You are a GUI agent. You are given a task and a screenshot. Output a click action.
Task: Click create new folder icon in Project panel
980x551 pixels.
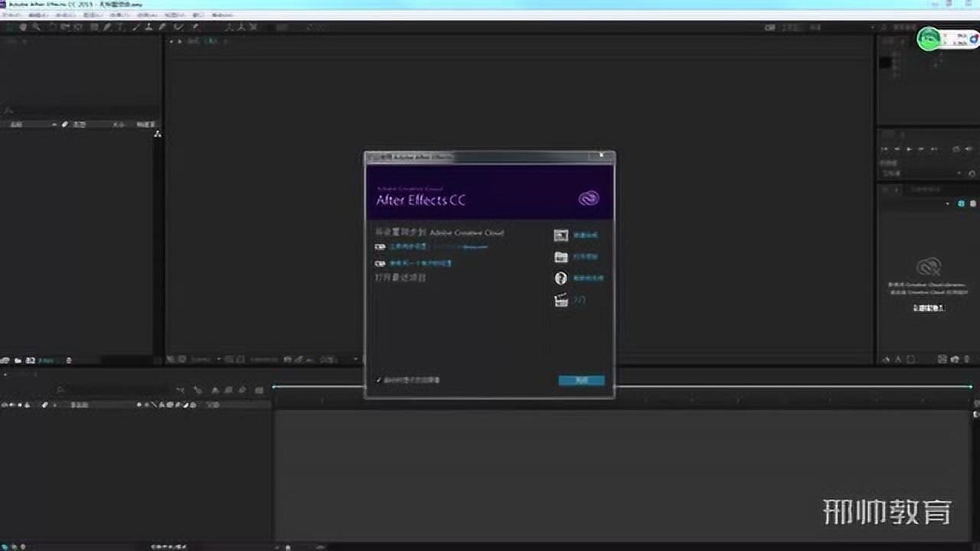[x=18, y=360]
